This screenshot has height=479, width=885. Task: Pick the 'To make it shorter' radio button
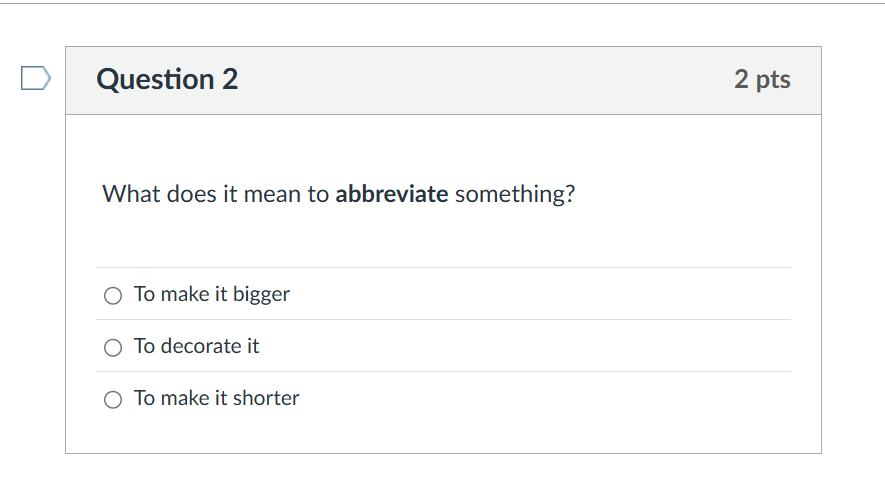click(x=114, y=399)
